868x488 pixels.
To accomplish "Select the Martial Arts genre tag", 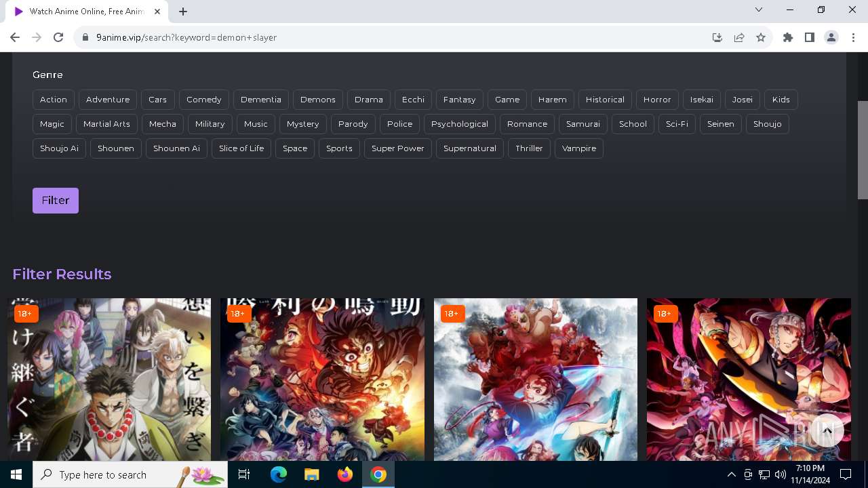I will click(x=106, y=124).
